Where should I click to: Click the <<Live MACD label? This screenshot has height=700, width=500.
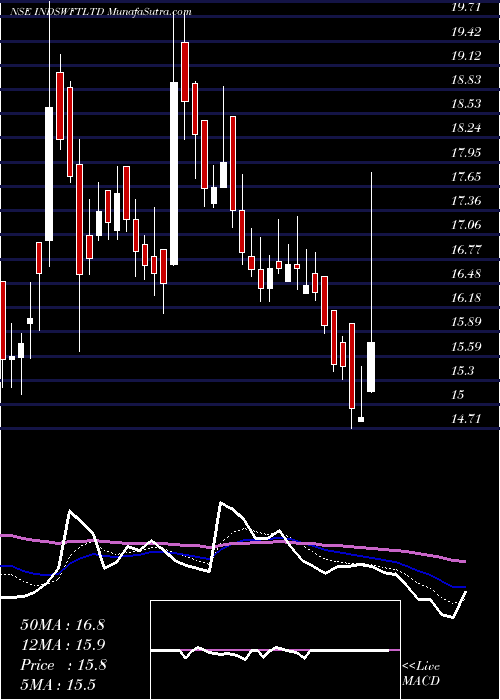tap(421, 674)
